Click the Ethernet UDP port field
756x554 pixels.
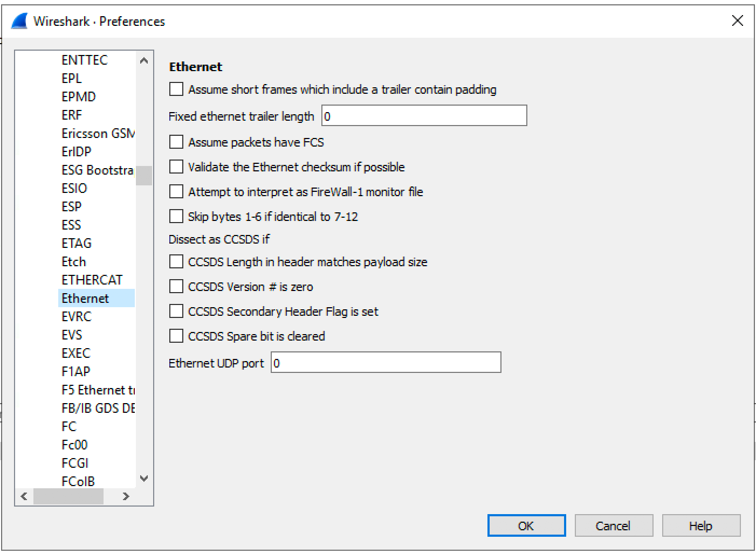click(x=386, y=362)
